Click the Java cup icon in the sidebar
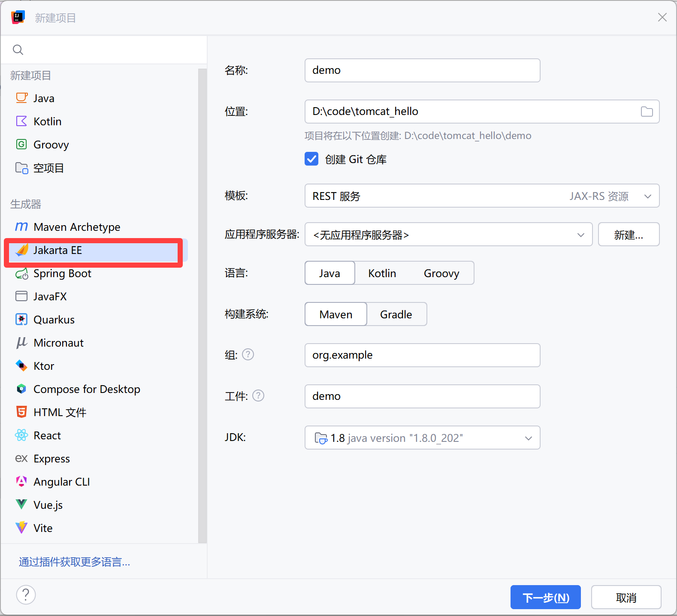677x616 pixels. coord(21,98)
